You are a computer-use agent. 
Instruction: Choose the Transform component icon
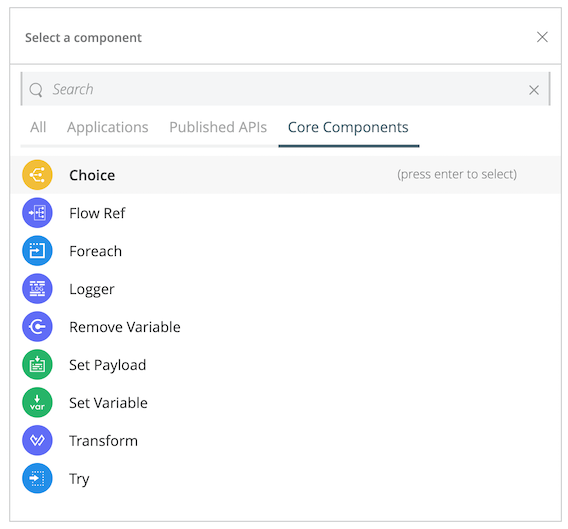click(x=37, y=440)
